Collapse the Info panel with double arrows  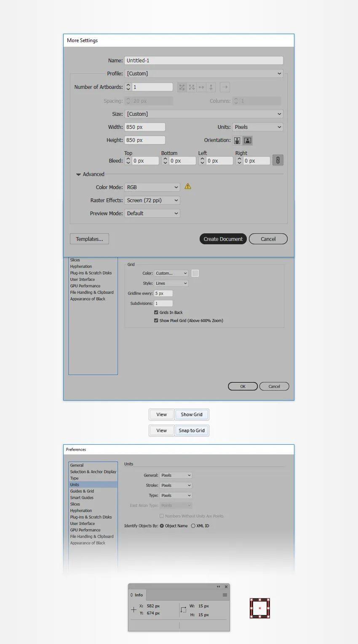tap(218, 586)
